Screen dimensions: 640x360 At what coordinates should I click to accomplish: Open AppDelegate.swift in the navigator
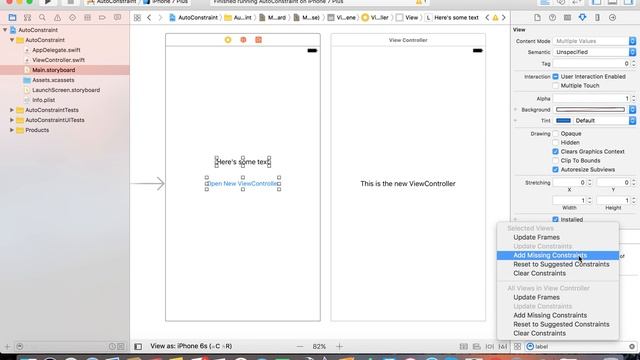tap(56, 50)
